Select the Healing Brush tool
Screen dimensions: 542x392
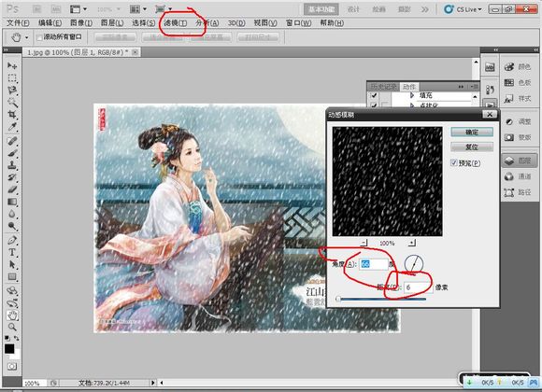12,141
